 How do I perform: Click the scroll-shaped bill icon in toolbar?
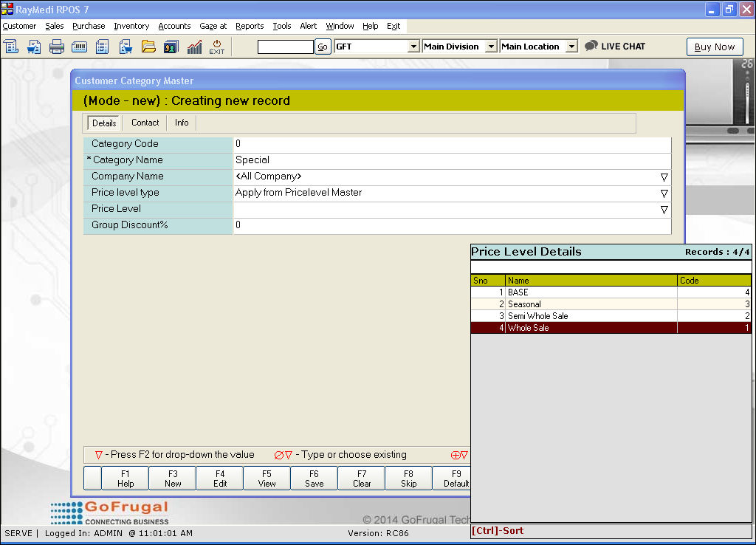tap(11, 47)
